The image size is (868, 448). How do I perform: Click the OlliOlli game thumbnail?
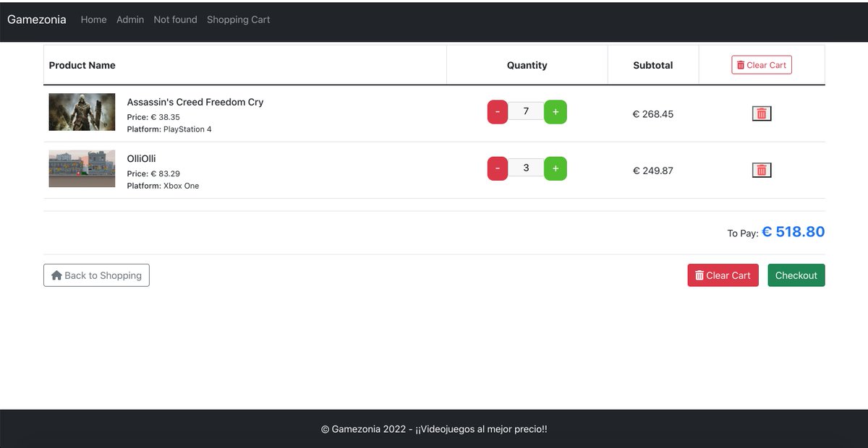[82, 169]
